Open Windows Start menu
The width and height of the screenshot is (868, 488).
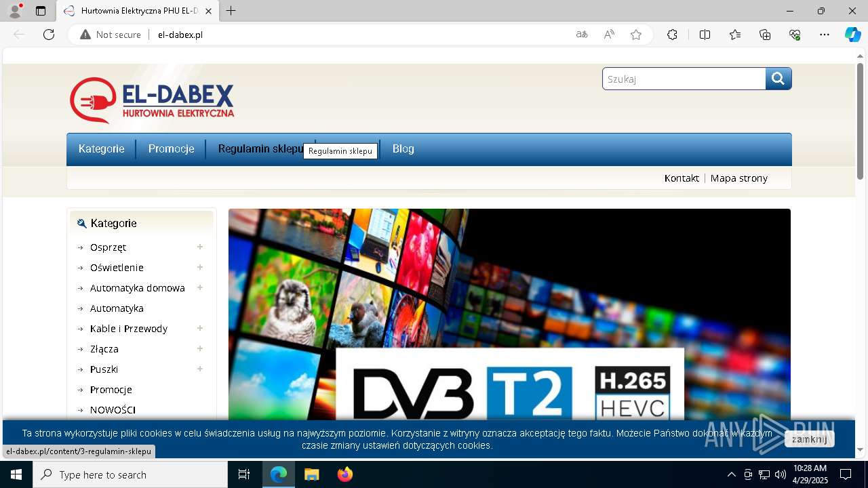coord(16,474)
